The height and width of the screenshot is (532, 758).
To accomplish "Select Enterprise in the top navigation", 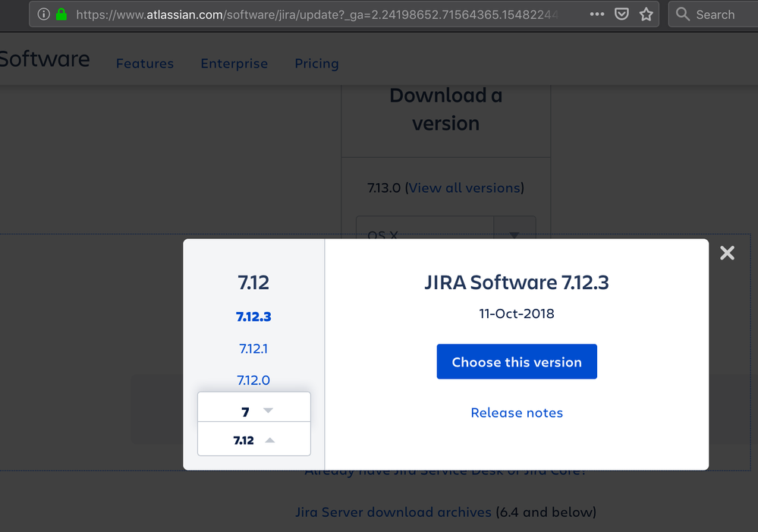I will click(234, 64).
